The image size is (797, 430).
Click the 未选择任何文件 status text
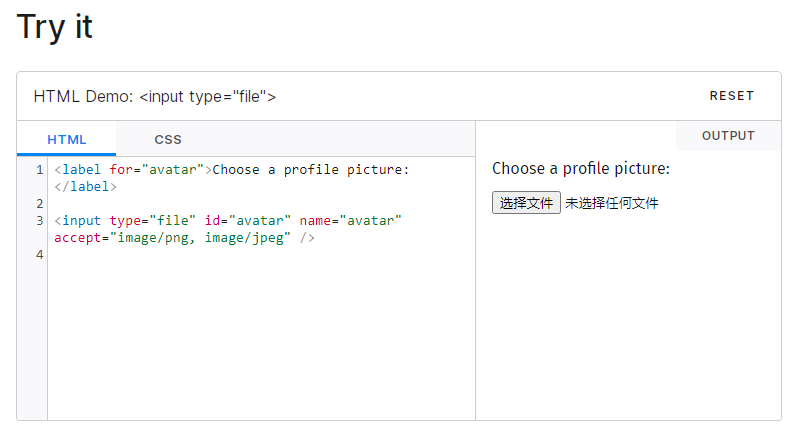pos(611,203)
